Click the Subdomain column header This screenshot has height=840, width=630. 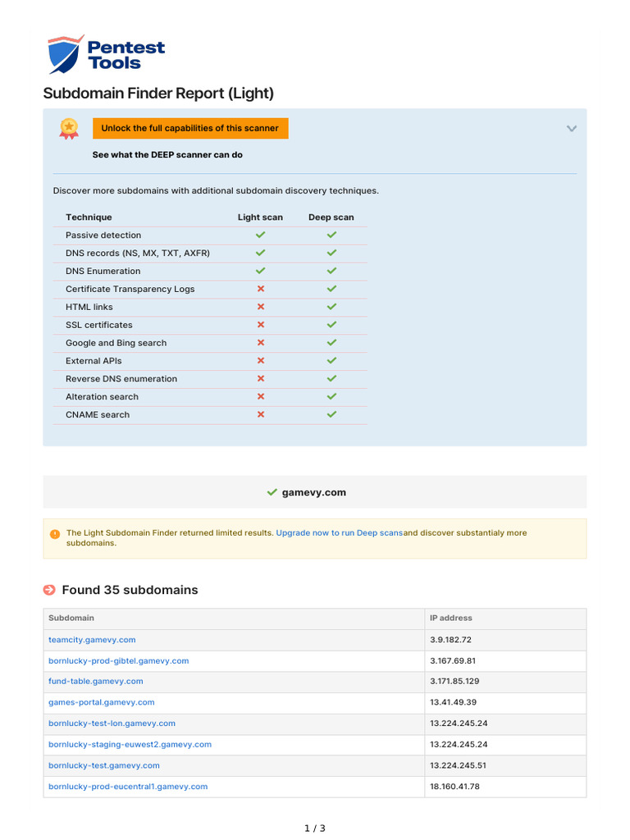71,619
